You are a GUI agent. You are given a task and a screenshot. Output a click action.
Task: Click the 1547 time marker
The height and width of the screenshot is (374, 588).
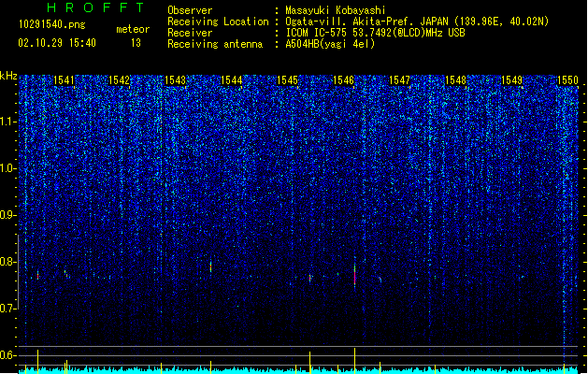click(x=400, y=79)
